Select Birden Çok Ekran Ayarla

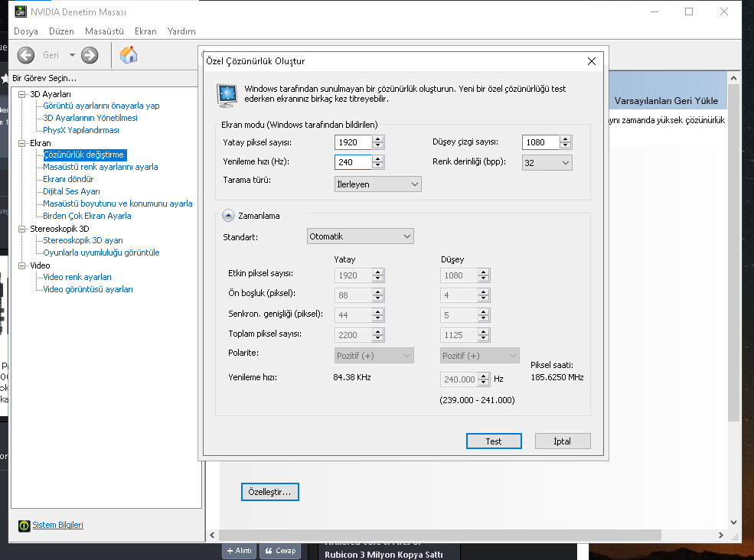(87, 216)
